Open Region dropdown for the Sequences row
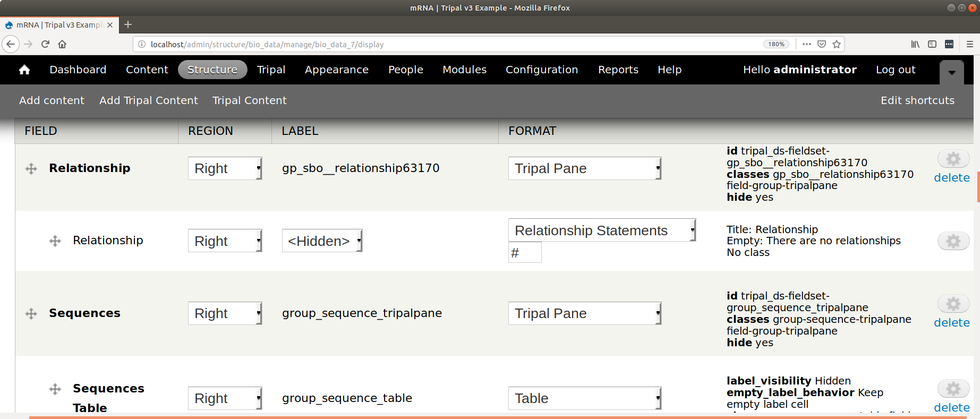The height and width of the screenshot is (419, 980). (225, 313)
